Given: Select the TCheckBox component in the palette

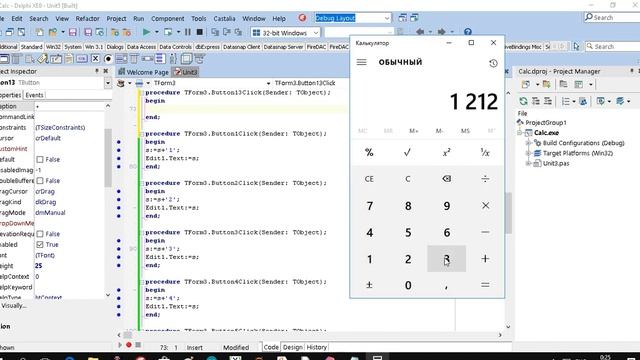Looking at the screenshot, I should 95,59.
